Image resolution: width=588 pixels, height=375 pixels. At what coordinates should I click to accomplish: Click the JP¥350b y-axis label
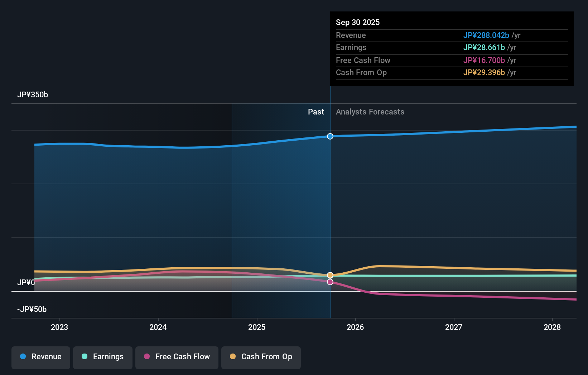coord(33,95)
